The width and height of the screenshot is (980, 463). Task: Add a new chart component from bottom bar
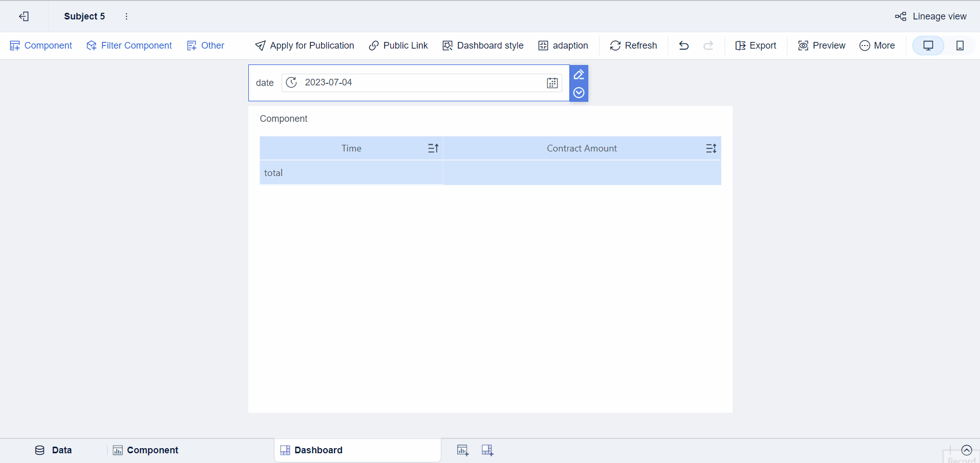(462, 450)
